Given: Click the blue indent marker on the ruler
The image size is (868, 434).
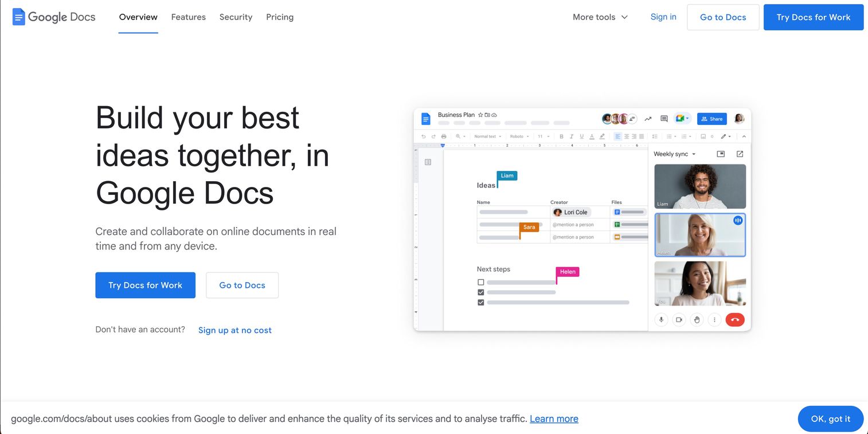Looking at the screenshot, I should coord(443,146).
